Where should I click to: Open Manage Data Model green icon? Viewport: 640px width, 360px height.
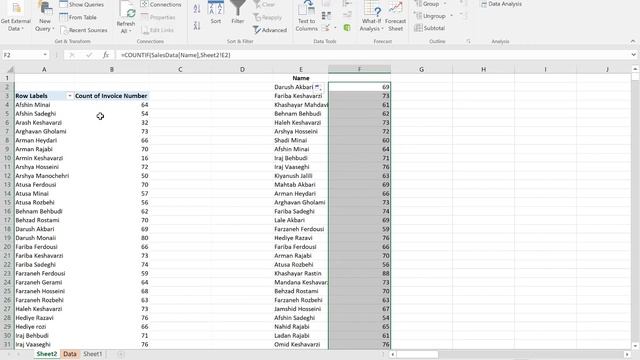pos(347,28)
